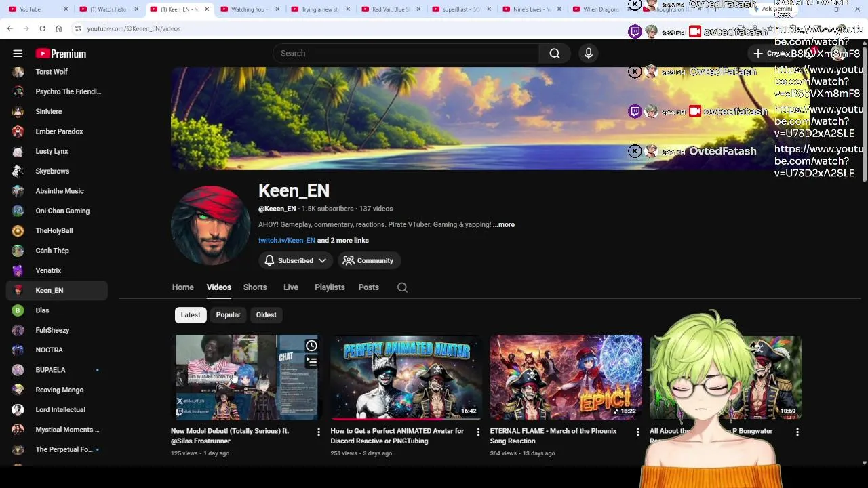868x488 pixels.
Task: Open the Subscribed notification dropdown
Action: (x=295, y=260)
